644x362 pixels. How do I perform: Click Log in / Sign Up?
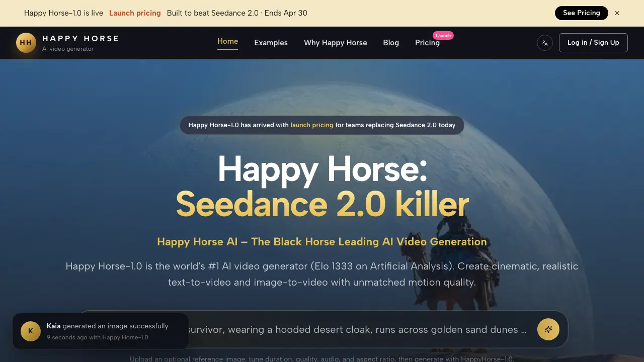(x=593, y=43)
